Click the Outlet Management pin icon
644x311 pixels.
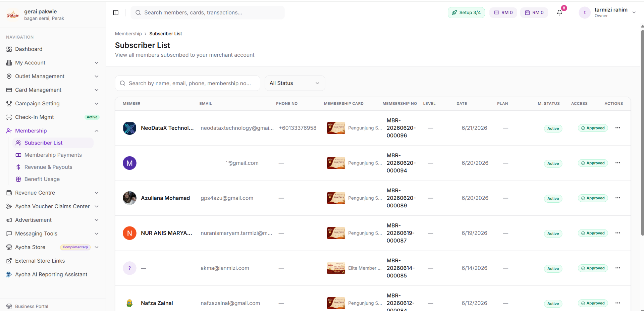pos(9,76)
